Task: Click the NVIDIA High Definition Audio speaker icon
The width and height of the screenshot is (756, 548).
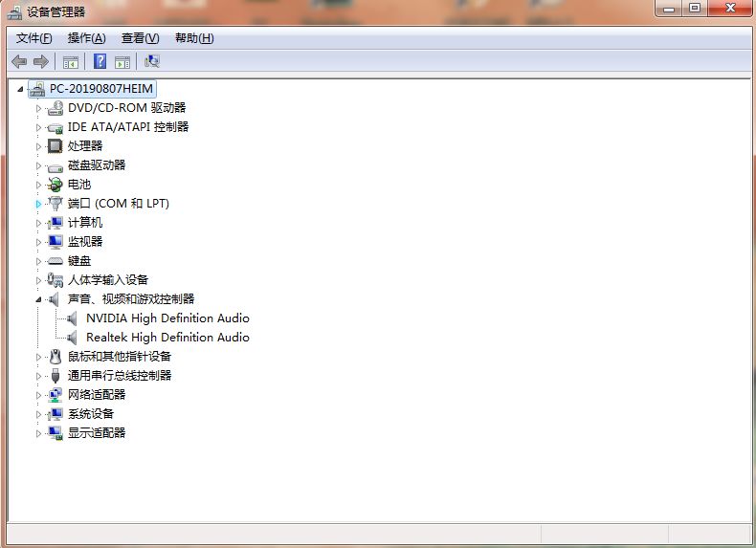Action: click(x=73, y=318)
